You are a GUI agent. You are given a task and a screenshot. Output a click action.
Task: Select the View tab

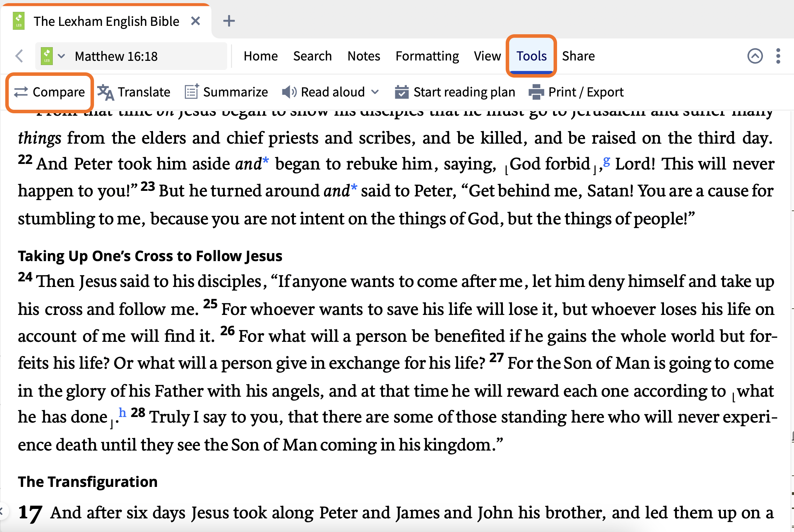[487, 56]
